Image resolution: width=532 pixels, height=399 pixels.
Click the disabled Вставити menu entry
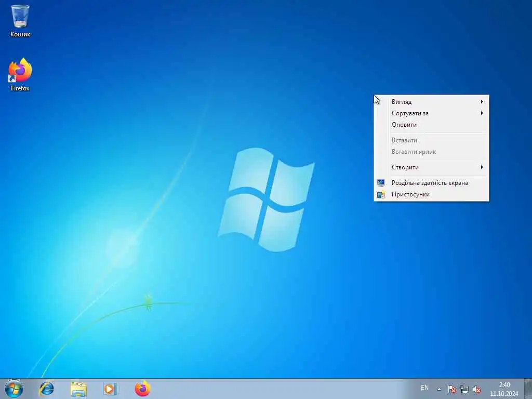point(432,140)
